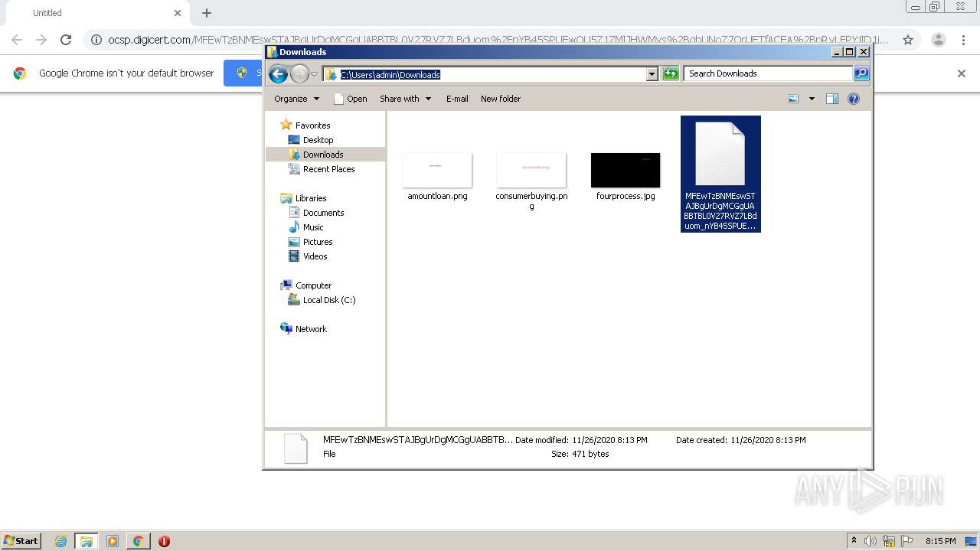
Task: Click the volume speaker tray icon
Action: click(871, 541)
